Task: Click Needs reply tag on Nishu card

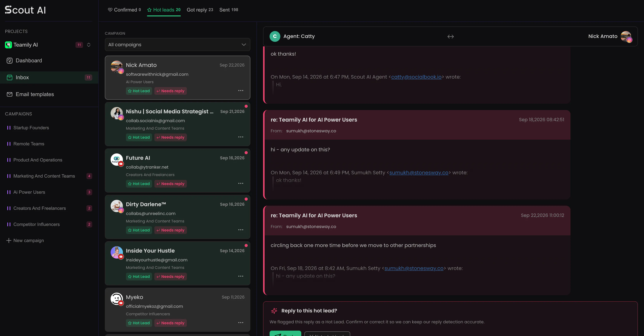Action: pyautogui.click(x=171, y=137)
